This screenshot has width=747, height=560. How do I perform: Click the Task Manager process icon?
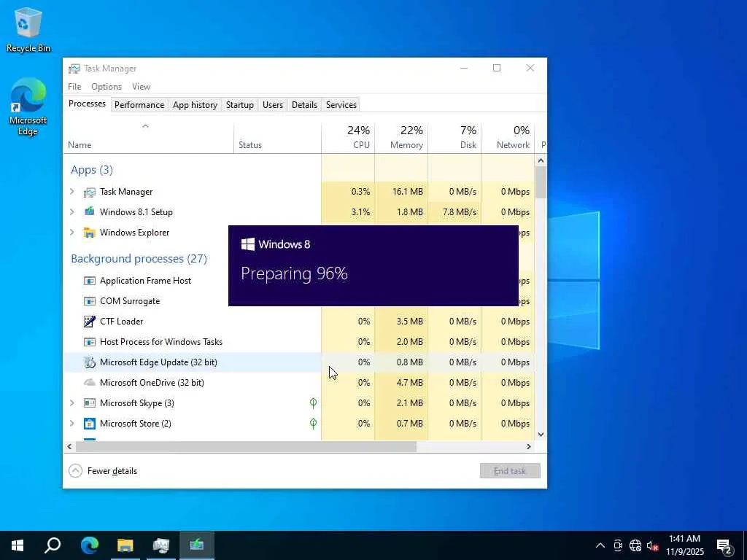click(x=90, y=192)
